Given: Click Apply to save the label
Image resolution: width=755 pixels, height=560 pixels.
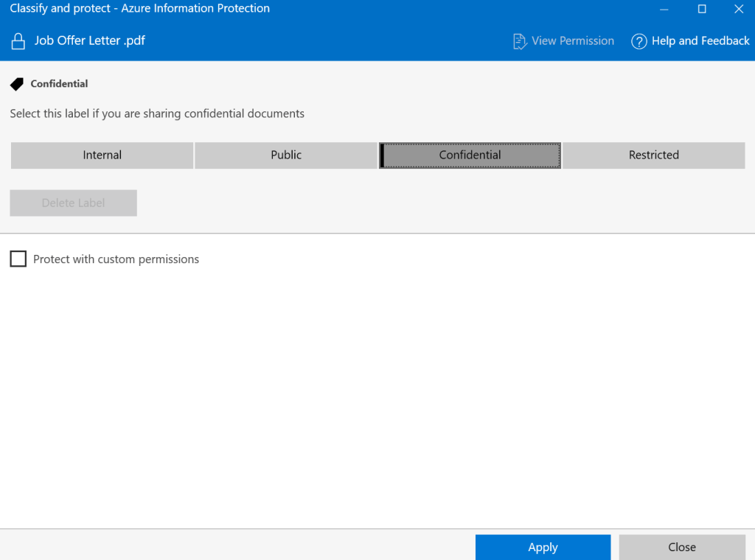Looking at the screenshot, I should [x=543, y=547].
